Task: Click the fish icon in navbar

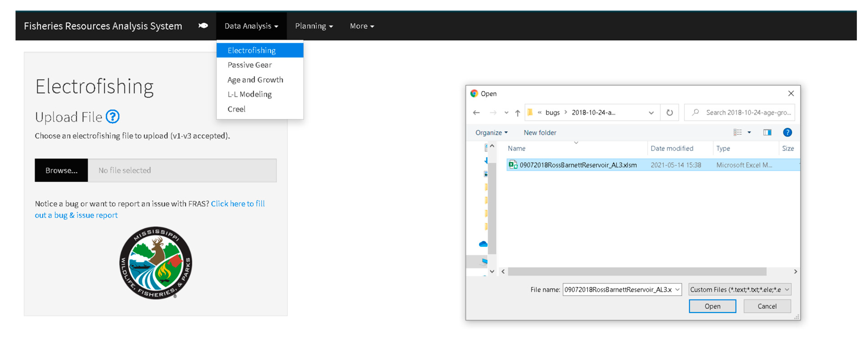Action: 203,26
